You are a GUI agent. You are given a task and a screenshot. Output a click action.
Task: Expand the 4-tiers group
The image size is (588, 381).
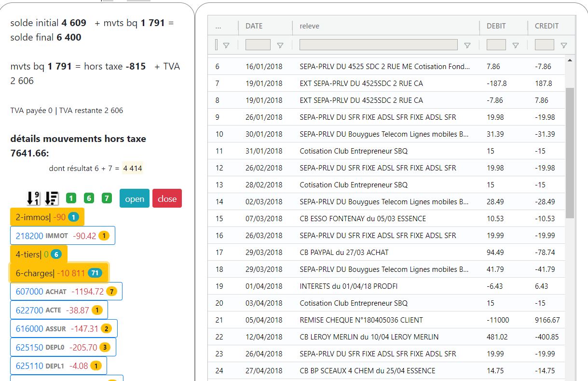click(x=39, y=254)
